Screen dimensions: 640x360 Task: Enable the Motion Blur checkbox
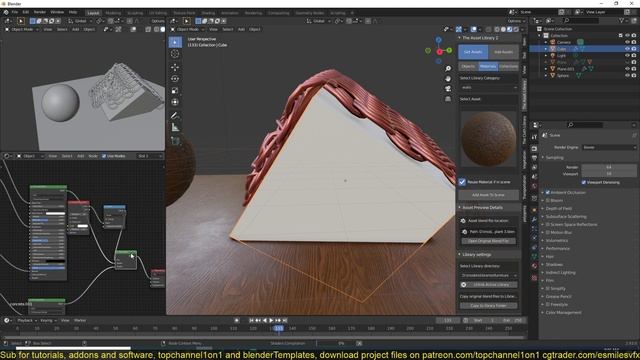(548, 232)
